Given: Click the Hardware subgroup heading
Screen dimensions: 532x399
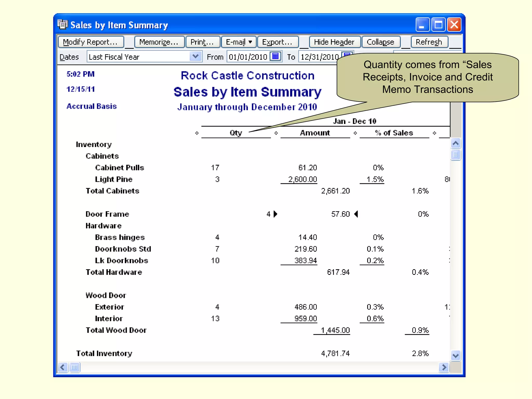Looking at the screenshot, I should pos(103,226).
